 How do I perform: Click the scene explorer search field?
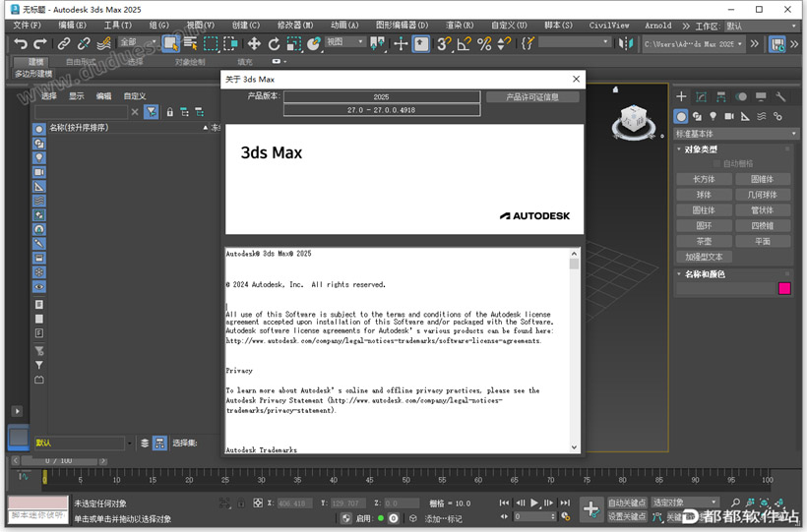coord(81,112)
